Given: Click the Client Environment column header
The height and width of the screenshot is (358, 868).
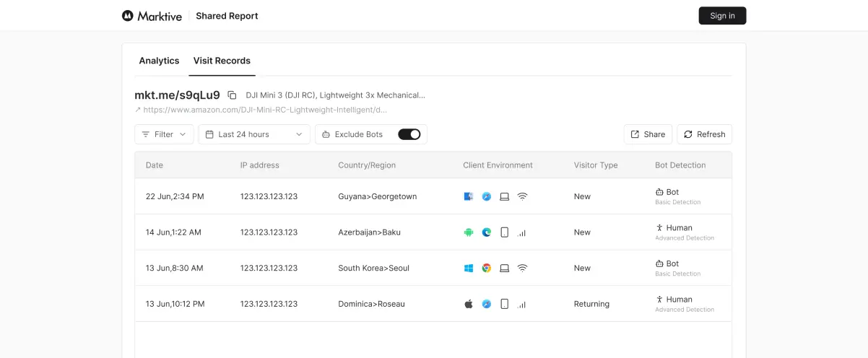Looking at the screenshot, I should coord(498,165).
